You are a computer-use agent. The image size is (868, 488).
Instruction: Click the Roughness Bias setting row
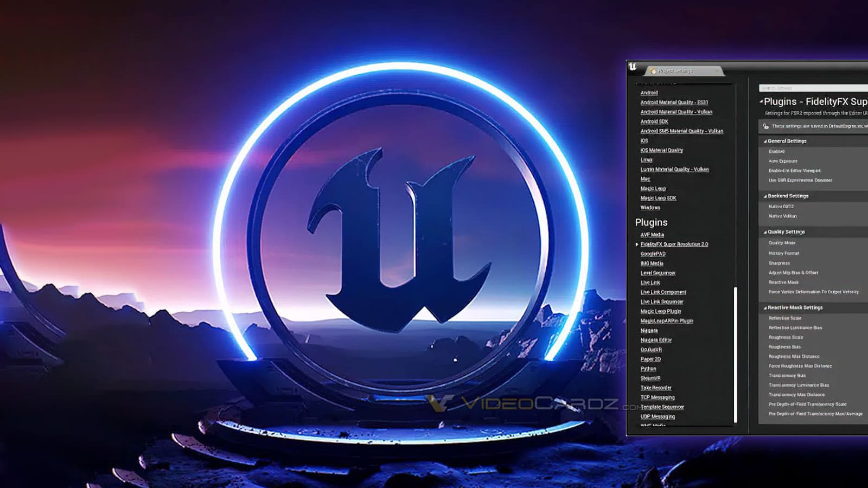pyautogui.click(x=813, y=347)
